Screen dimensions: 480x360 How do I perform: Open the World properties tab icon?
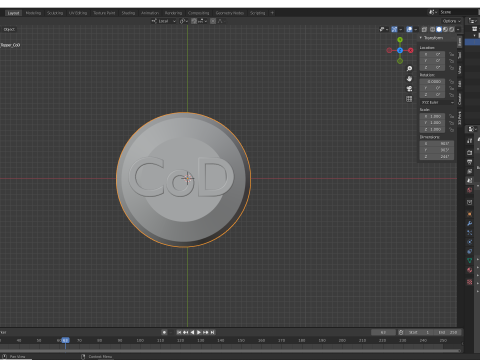pos(470,190)
